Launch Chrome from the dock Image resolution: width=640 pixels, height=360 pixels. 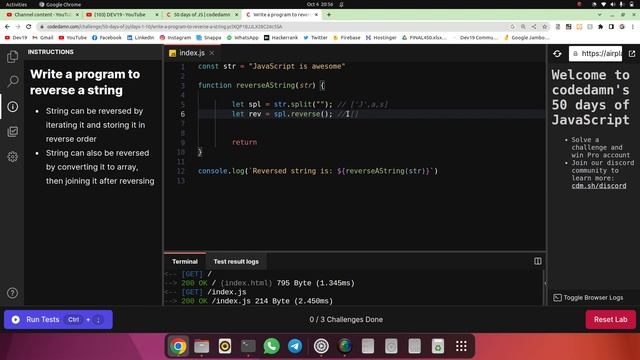(x=178, y=346)
